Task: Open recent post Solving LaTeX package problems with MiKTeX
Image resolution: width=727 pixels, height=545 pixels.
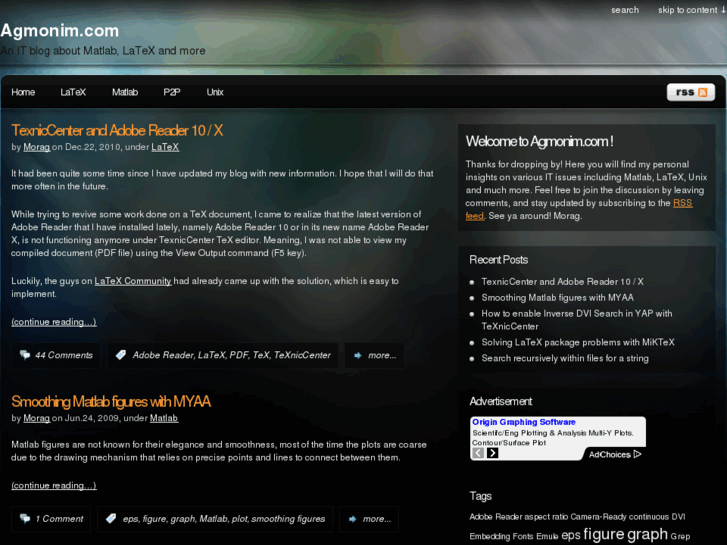Action: point(578,342)
